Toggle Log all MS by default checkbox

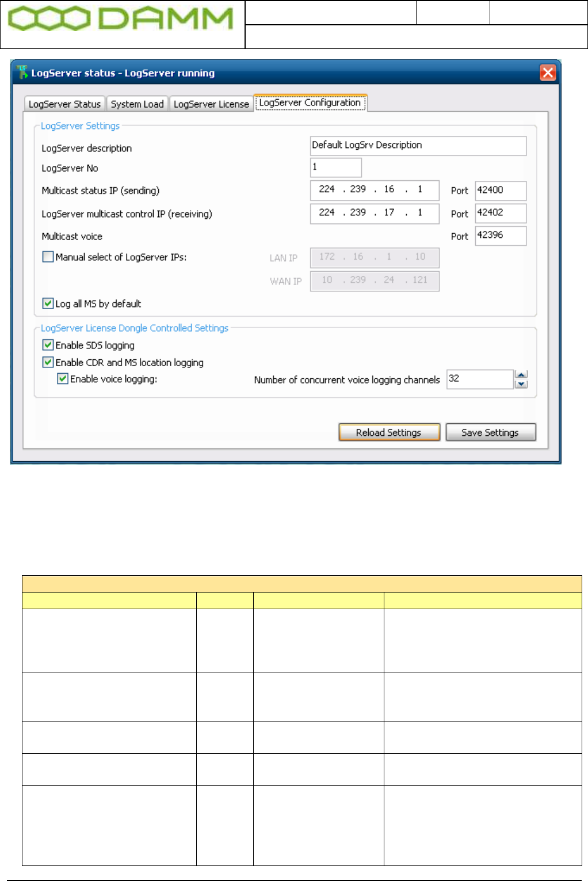point(48,303)
